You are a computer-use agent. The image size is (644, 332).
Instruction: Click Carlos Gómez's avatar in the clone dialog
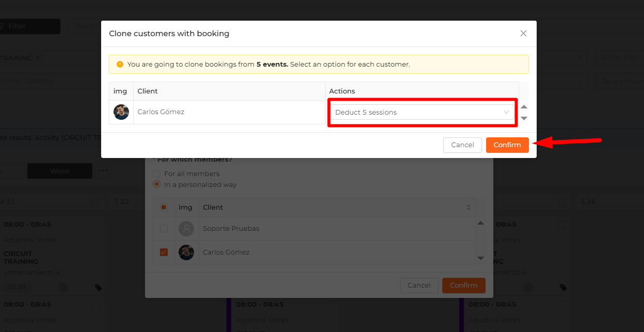tap(121, 112)
